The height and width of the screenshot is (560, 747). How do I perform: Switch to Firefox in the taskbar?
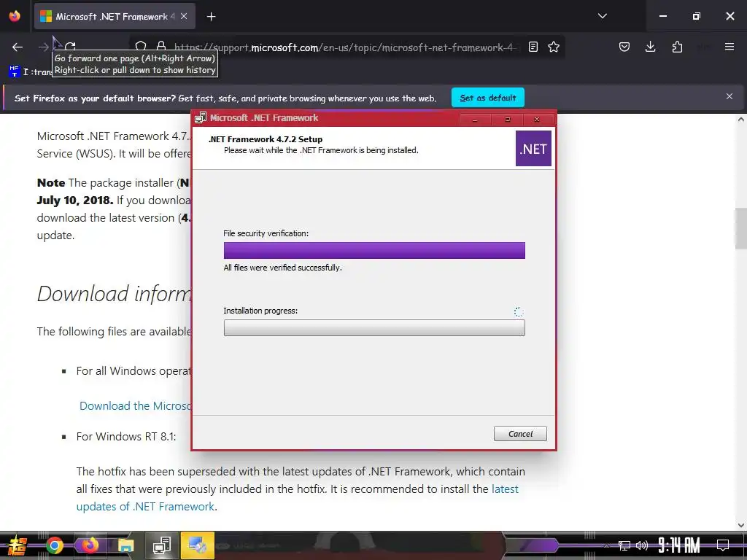(x=90, y=545)
